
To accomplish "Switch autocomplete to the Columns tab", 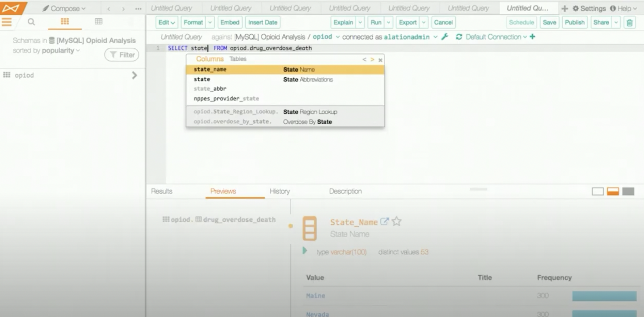I will [210, 59].
